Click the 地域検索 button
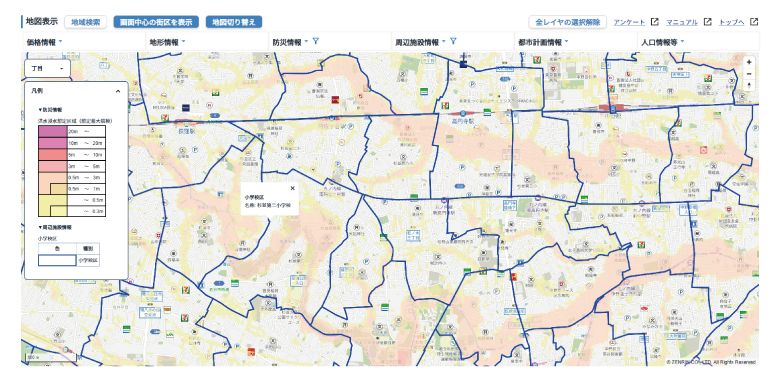The height and width of the screenshot is (380, 780). (86, 22)
